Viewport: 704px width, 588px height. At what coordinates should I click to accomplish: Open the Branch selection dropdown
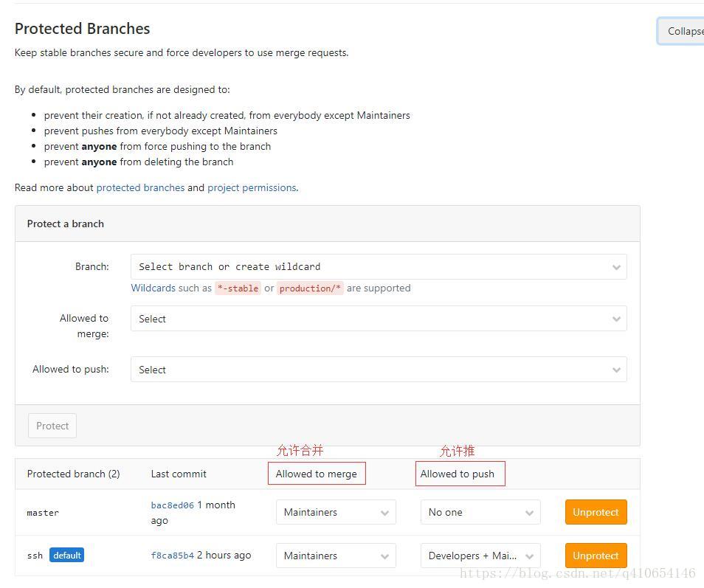(x=378, y=267)
